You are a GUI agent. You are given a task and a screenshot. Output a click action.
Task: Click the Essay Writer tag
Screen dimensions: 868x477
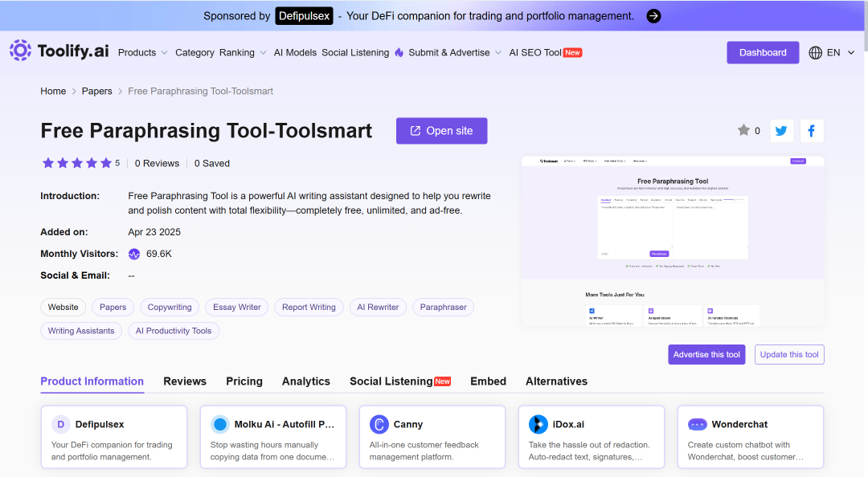[237, 307]
